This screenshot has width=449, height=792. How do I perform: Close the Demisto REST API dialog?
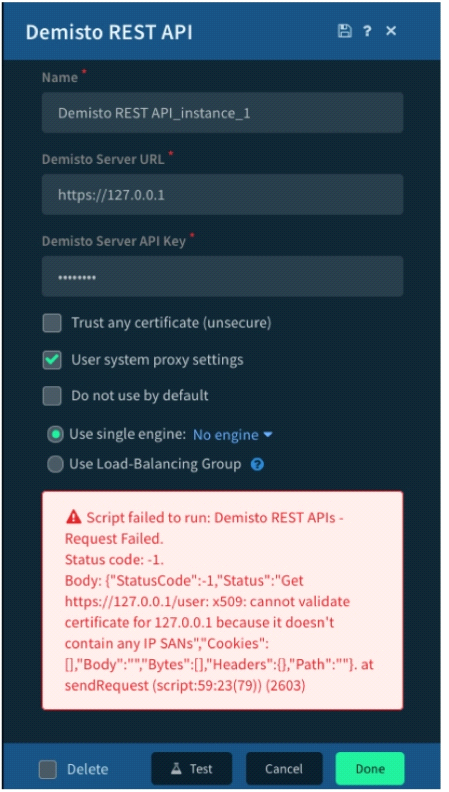coord(391,31)
